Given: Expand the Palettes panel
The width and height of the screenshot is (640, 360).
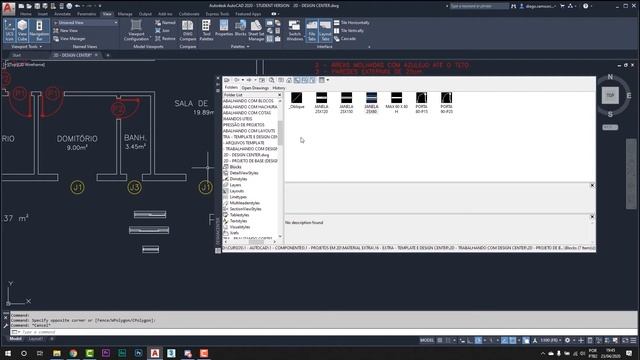Looking at the screenshot, I should pyautogui.click(x=240, y=47).
